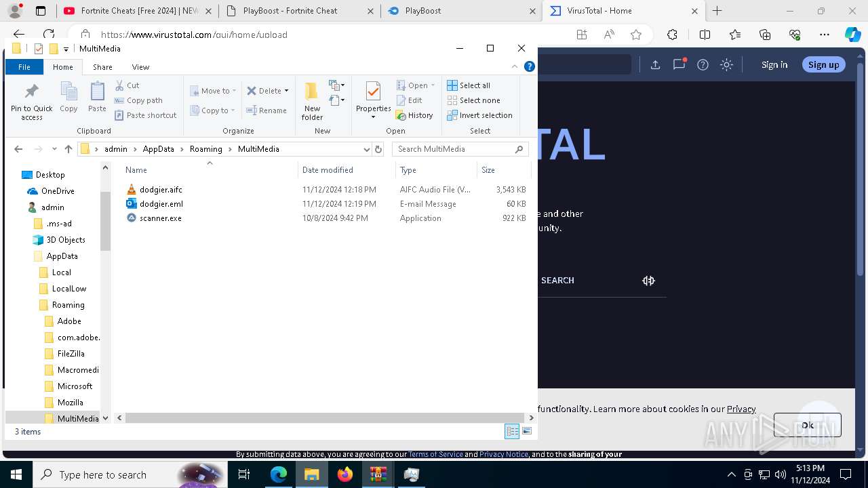Expand Properties dropdown arrow
The height and width of the screenshot is (488, 868).
373,117
